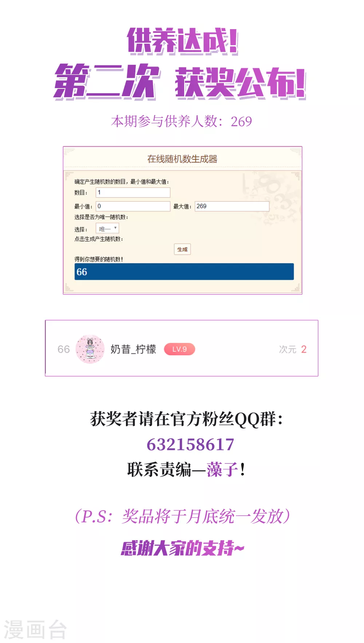The image size is (364, 643).
Task: Open the 唯一 selection dropdown
Action: (107, 228)
